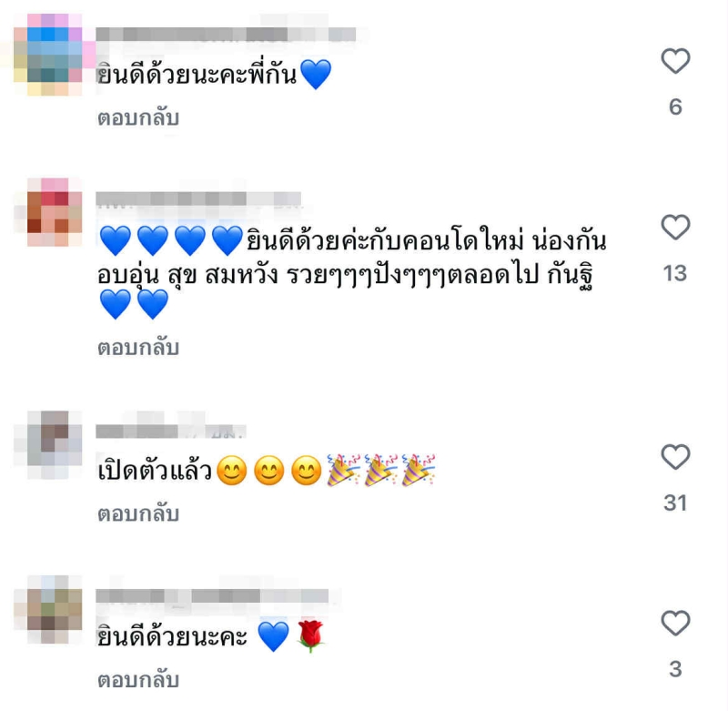The image size is (728, 711).
Task: Tap the heart icon beside the rose emoji comment
Action: (675, 623)
